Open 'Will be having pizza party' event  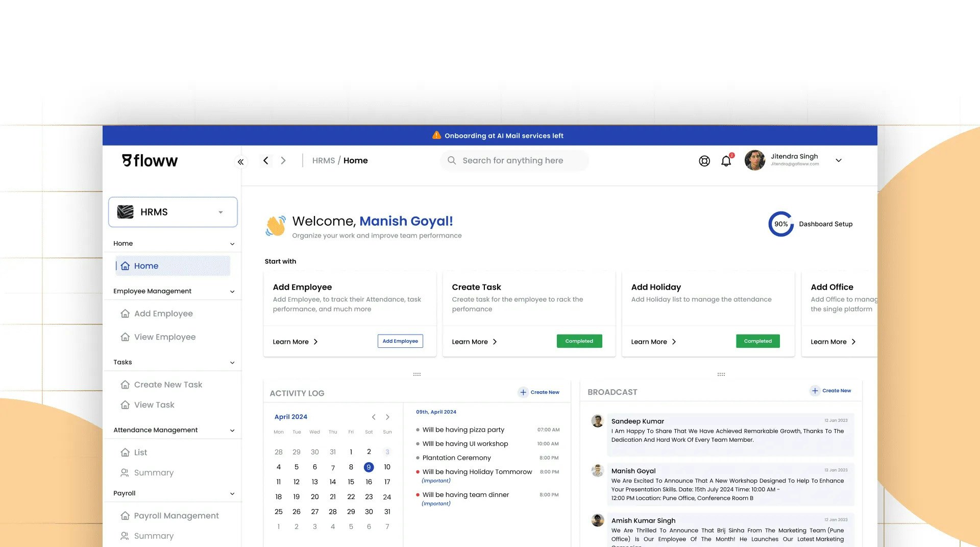coord(463,430)
